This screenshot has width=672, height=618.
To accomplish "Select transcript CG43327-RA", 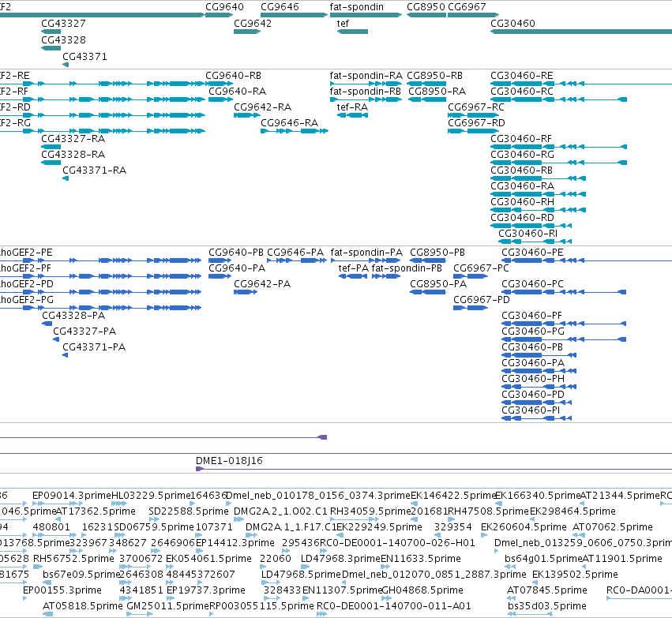I will pos(73,139).
